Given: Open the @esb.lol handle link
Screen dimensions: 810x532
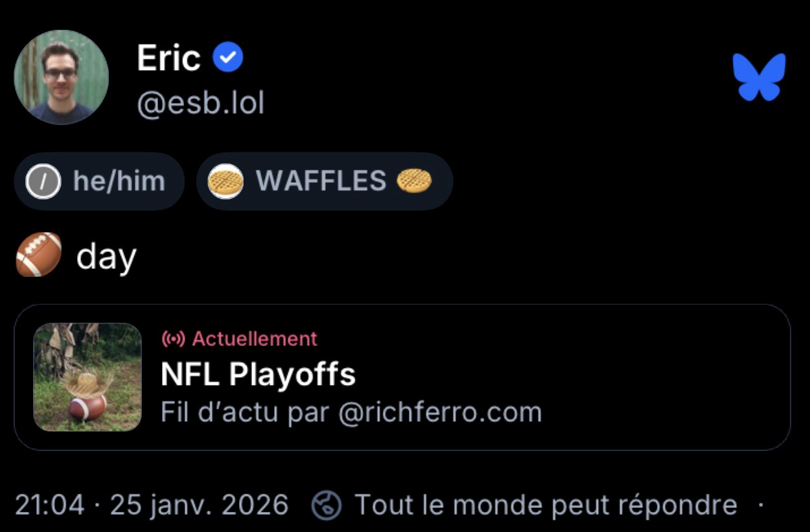Looking at the screenshot, I should tap(200, 102).
